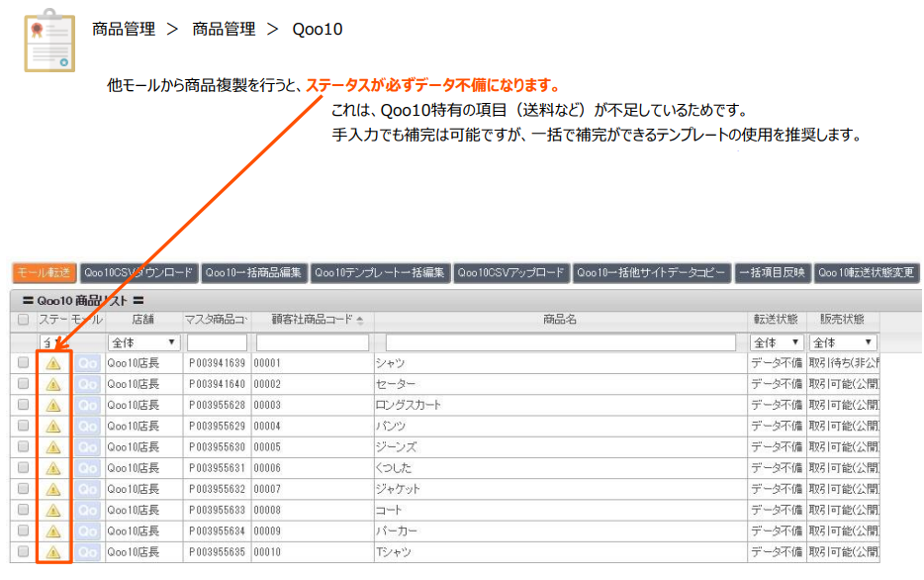Open the ステータス filter dropdown

(54, 342)
